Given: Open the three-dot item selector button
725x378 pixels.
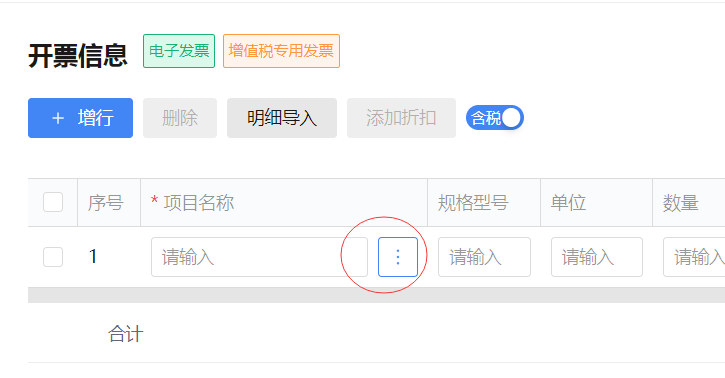Looking at the screenshot, I should [x=398, y=257].
